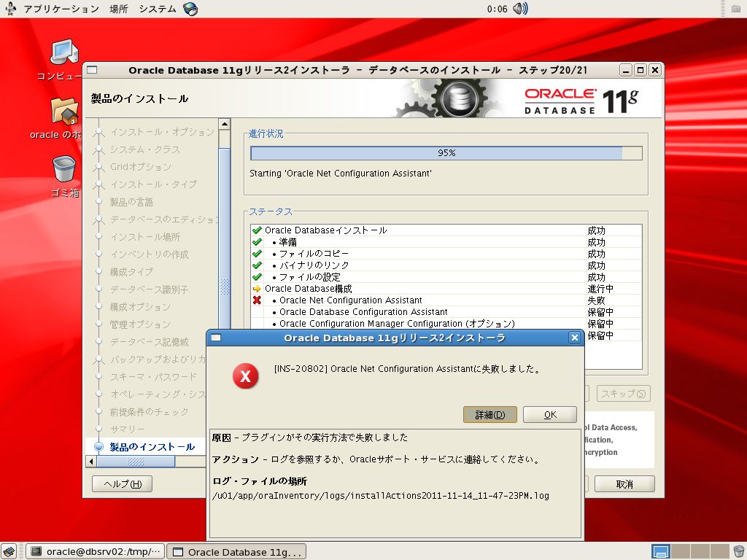Click the 取消 cancel button
The image size is (747, 560).
[624, 484]
